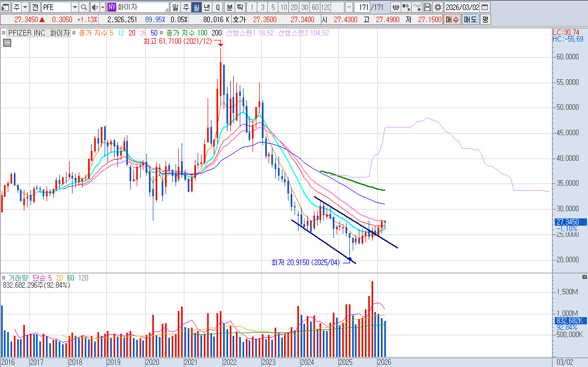The image size is (588, 367).
Task: Open the 주 market type dropdown arrow
Action: tap(24, 7)
